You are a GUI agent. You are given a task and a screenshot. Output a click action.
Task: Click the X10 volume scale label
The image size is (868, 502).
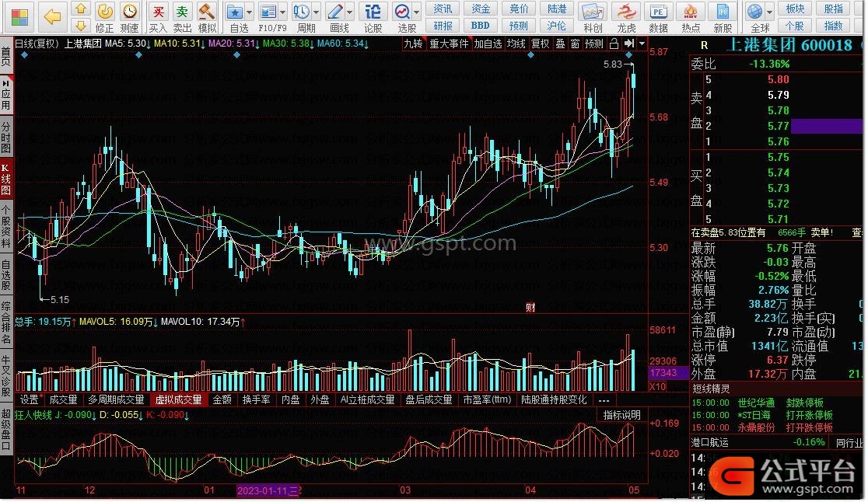point(657,386)
